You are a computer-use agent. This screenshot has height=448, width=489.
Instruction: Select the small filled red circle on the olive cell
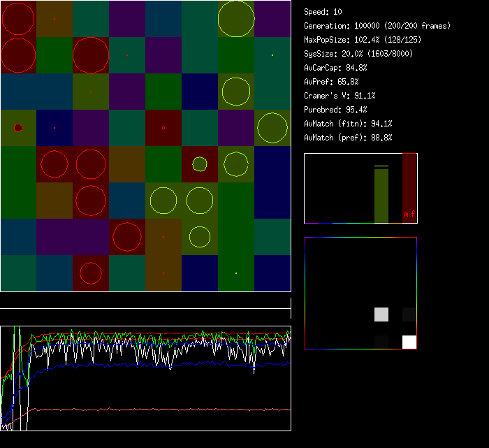(18, 128)
